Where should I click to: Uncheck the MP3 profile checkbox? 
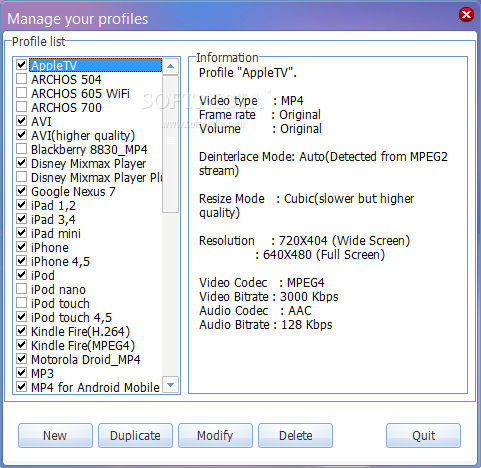[x=22, y=373]
